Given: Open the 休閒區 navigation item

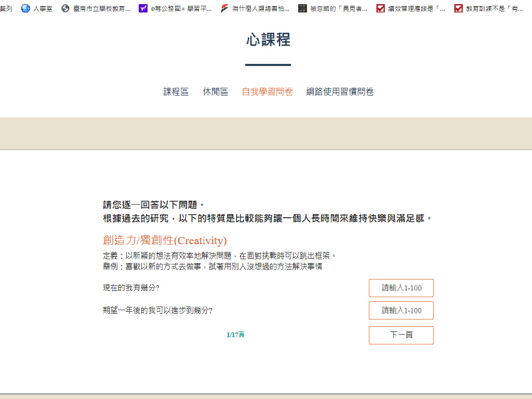Looking at the screenshot, I should click(x=215, y=92).
